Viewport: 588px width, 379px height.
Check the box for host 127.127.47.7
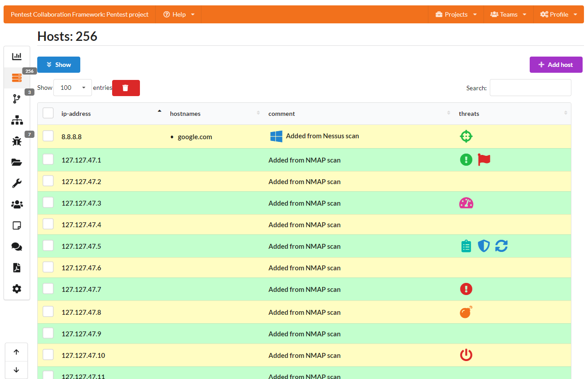pyautogui.click(x=48, y=289)
